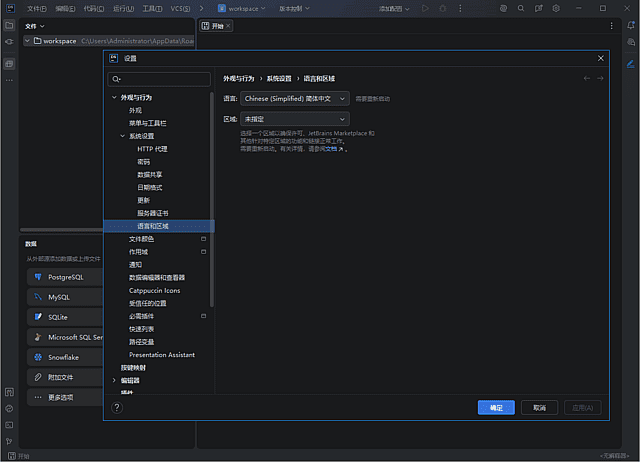Choose the SQLite data source entry
This screenshot has width=640, height=462.
pos(58,317)
